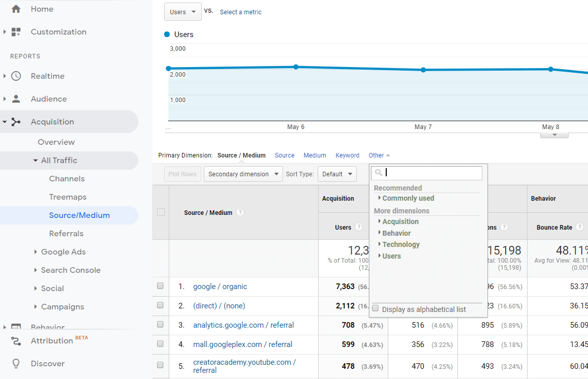
Task: Click help icon beside Source / Medium header
Action: pyautogui.click(x=240, y=212)
